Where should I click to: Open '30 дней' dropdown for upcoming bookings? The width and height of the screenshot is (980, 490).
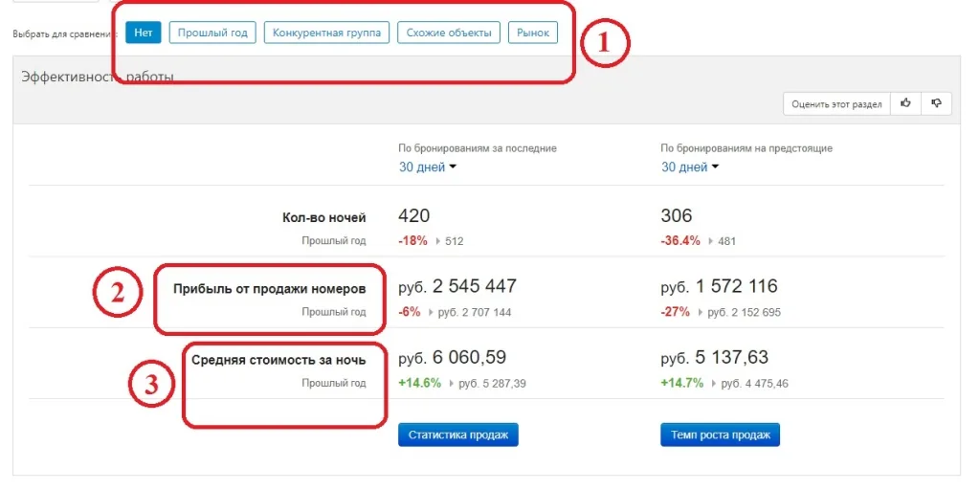(x=691, y=167)
